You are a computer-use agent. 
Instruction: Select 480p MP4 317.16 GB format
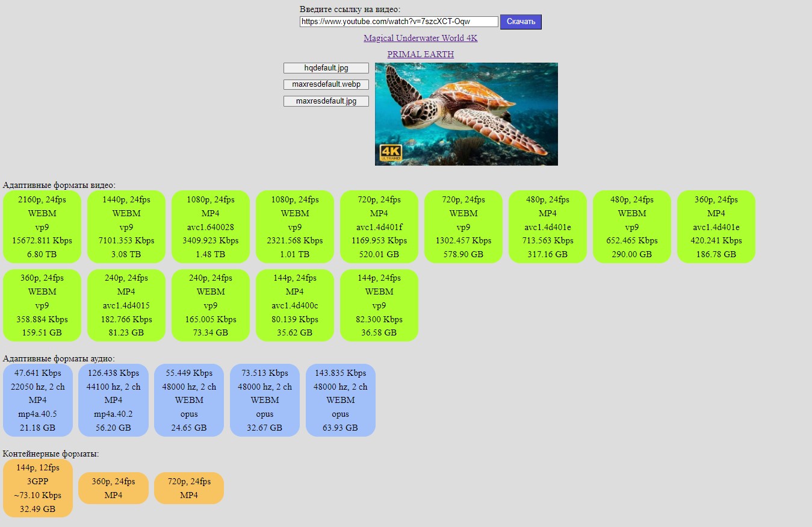point(548,227)
